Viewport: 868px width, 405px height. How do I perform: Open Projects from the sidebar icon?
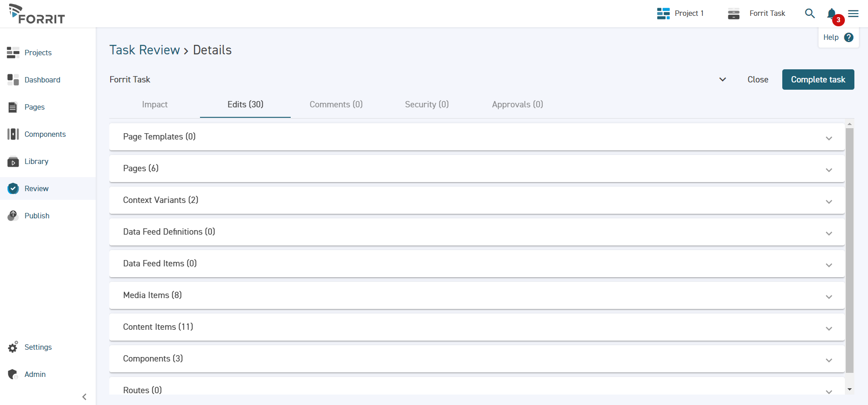13,53
